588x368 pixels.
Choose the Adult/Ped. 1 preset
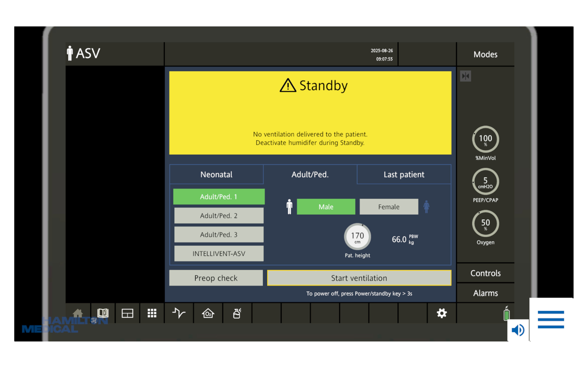219,197
